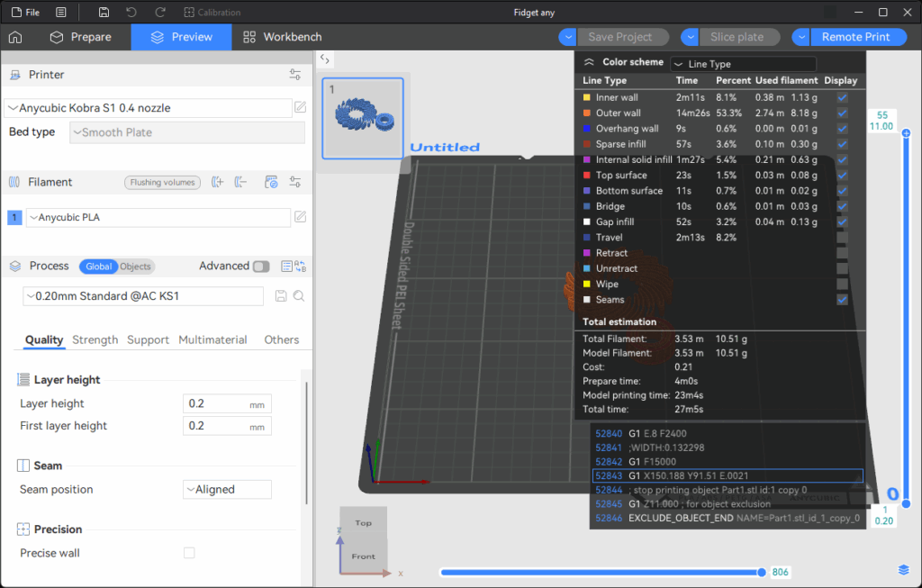Click the layers icon at bottom right

pyautogui.click(x=903, y=570)
